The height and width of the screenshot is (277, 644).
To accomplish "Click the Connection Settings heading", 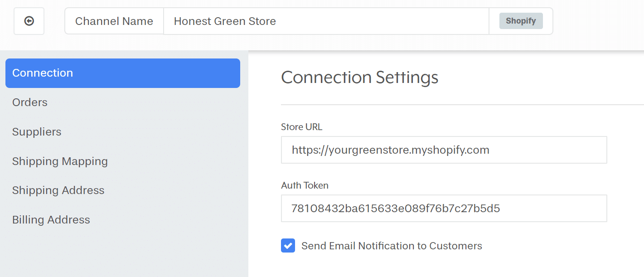I will pos(359,78).
